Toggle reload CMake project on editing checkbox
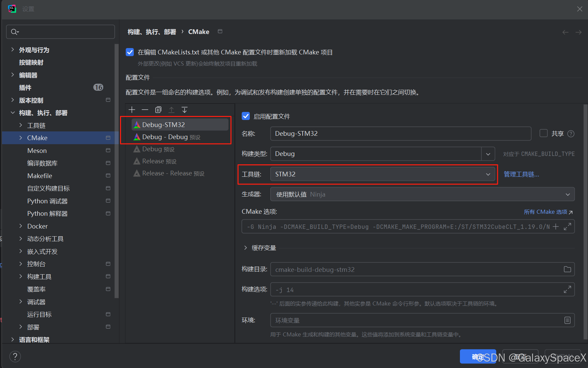Viewport: 588px width, 368px height. tap(130, 52)
